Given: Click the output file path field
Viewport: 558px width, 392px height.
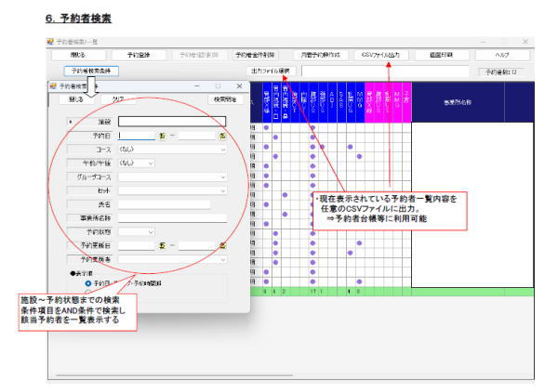Looking at the screenshot, I should [385, 72].
